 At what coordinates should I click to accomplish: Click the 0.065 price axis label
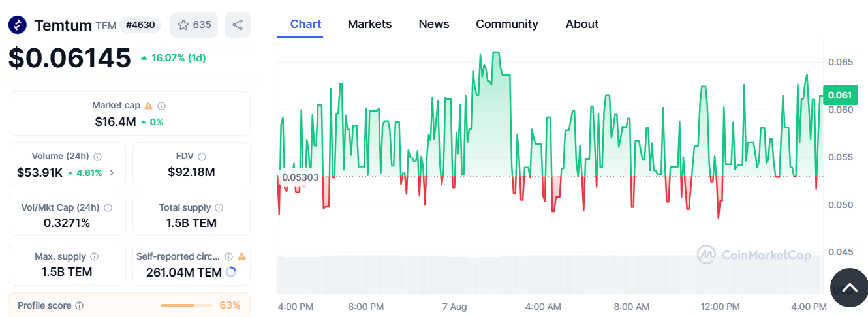[840, 62]
